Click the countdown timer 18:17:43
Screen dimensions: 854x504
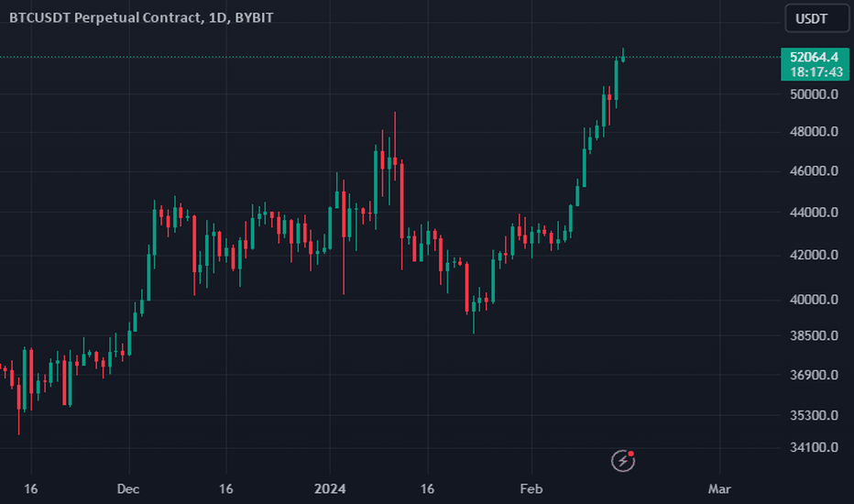pos(816,71)
